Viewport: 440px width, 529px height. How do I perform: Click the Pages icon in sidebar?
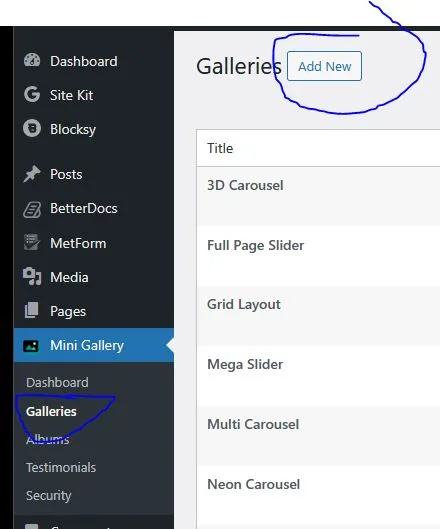32,310
